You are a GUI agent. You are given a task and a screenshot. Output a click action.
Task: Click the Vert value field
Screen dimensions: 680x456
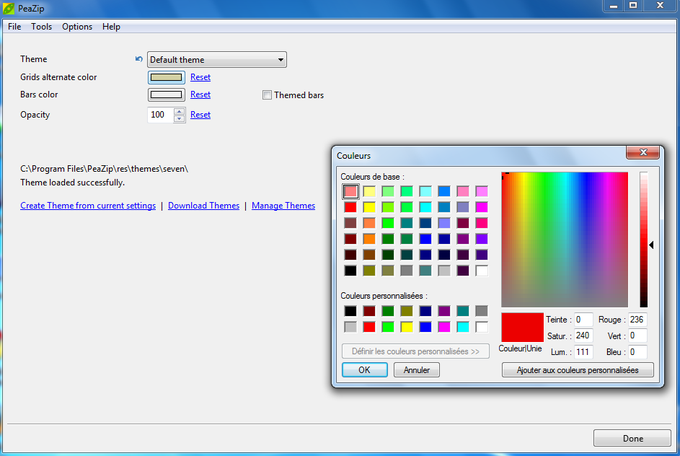(x=638, y=336)
